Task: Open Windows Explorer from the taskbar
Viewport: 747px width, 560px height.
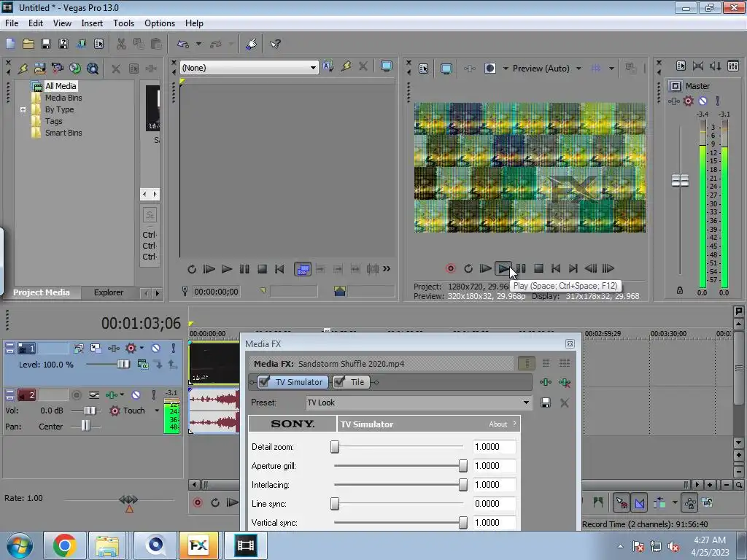Action: click(107, 545)
